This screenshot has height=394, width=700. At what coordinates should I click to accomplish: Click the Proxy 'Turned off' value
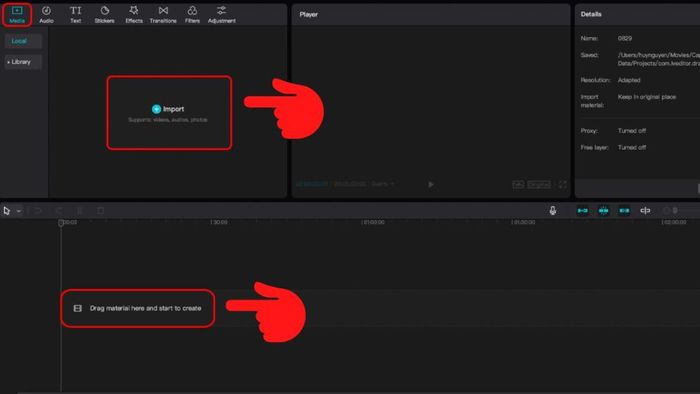pyautogui.click(x=632, y=131)
